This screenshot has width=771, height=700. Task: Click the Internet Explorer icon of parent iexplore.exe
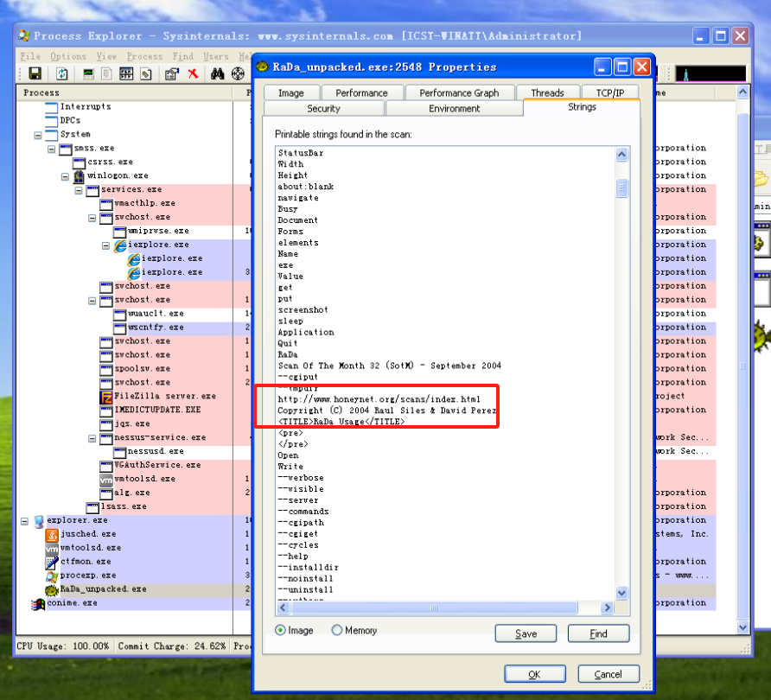point(120,245)
